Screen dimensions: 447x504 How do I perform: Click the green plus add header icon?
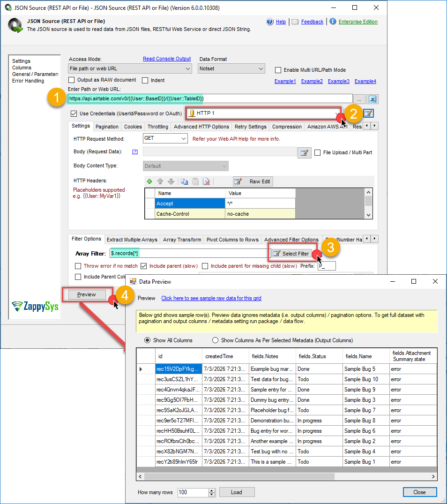[x=149, y=181]
